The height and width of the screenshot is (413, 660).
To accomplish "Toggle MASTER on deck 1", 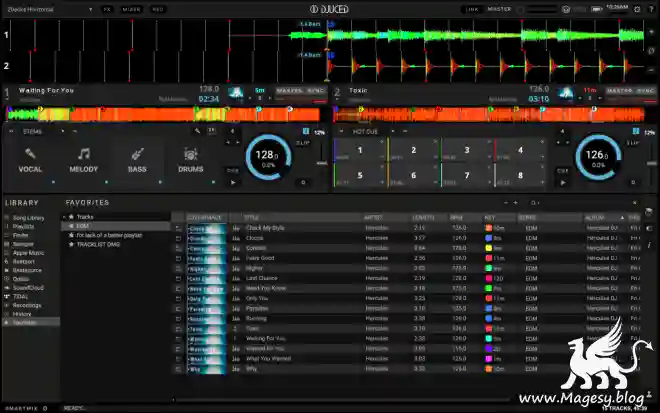I will pyautogui.click(x=290, y=91).
